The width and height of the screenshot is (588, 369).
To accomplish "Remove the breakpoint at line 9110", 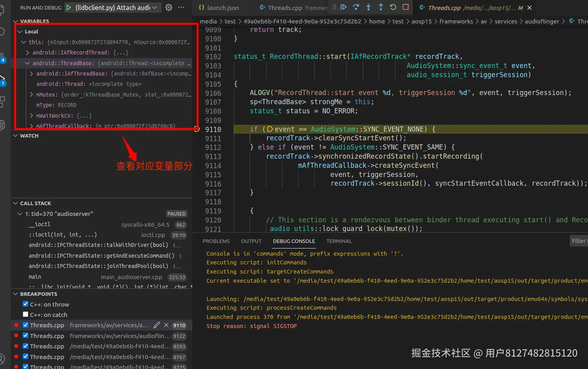I will [166, 325].
